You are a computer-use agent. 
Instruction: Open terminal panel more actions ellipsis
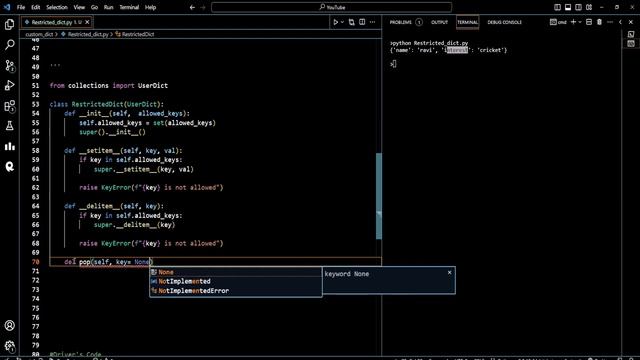point(610,22)
